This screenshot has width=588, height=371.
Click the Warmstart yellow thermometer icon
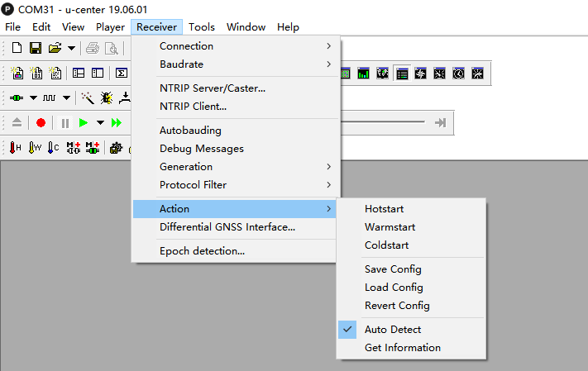[x=35, y=148]
